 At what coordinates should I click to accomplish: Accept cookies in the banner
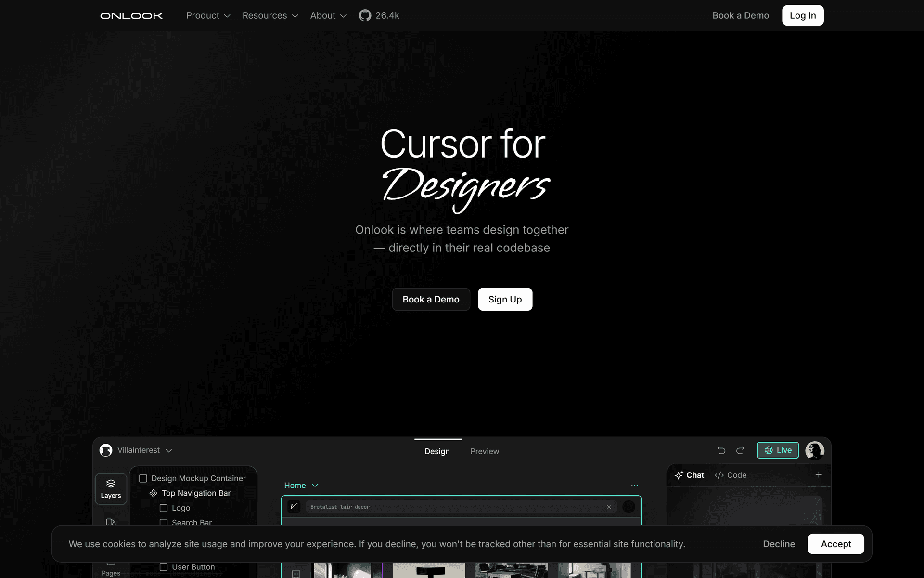[836, 544]
